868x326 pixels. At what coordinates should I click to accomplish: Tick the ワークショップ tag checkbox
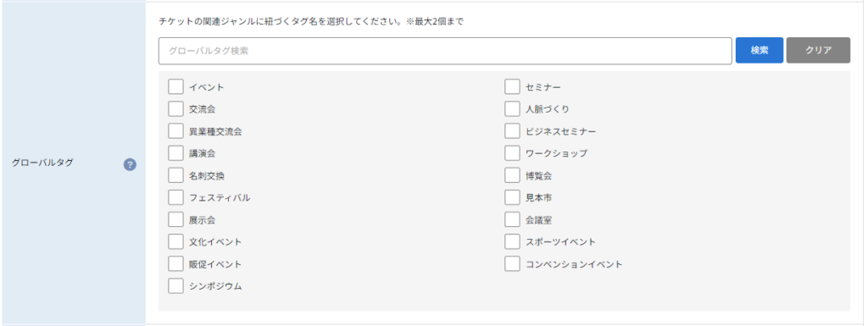[x=512, y=153]
